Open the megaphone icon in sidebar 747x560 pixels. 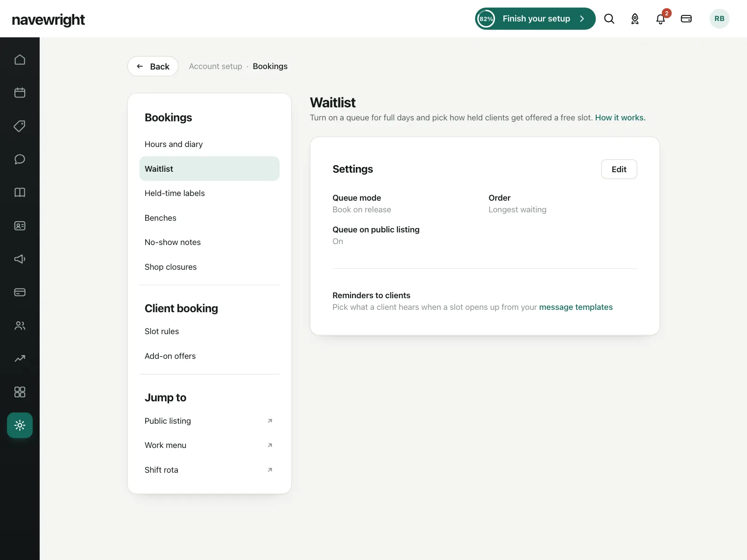pyautogui.click(x=20, y=259)
